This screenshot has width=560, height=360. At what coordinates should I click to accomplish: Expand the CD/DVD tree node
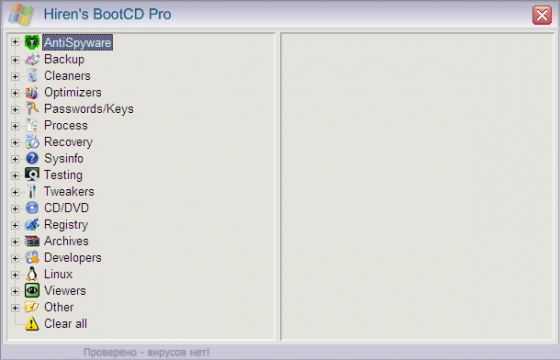15,208
